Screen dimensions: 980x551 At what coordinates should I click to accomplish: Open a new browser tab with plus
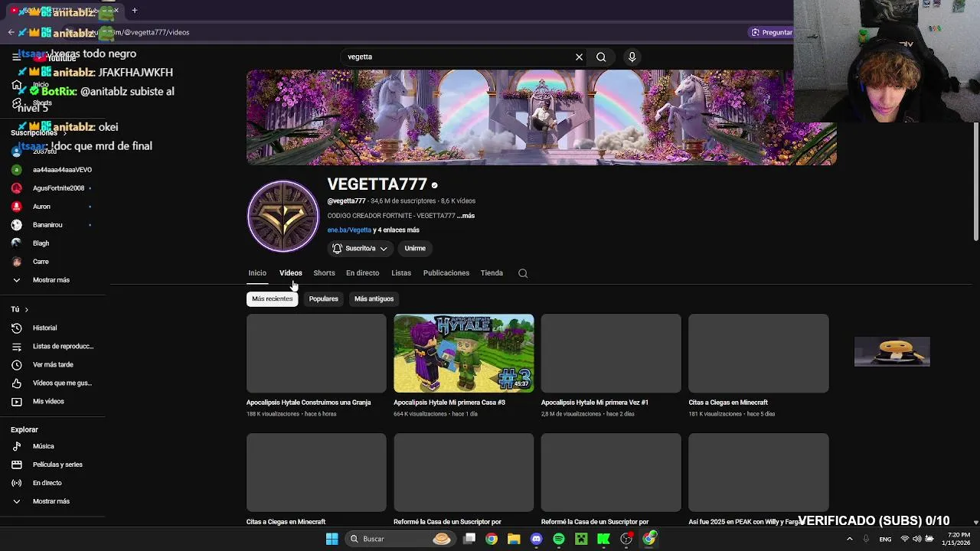pyautogui.click(x=135, y=10)
